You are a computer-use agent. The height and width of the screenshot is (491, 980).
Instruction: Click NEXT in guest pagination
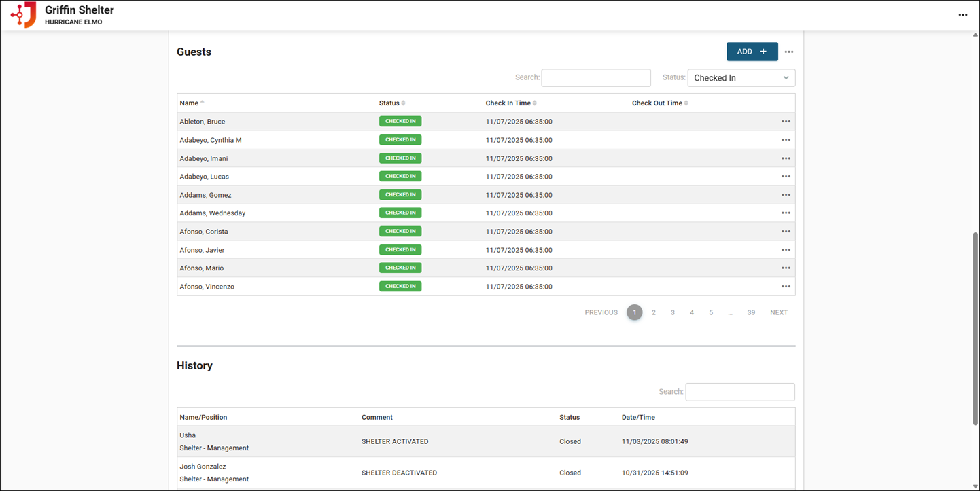pyautogui.click(x=778, y=313)
